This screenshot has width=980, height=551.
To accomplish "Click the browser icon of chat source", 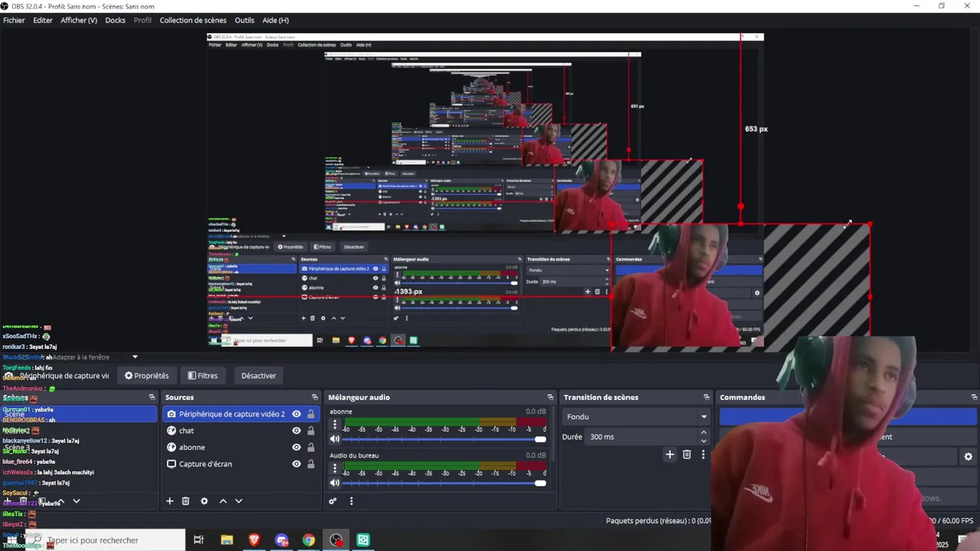I will 171,431.
